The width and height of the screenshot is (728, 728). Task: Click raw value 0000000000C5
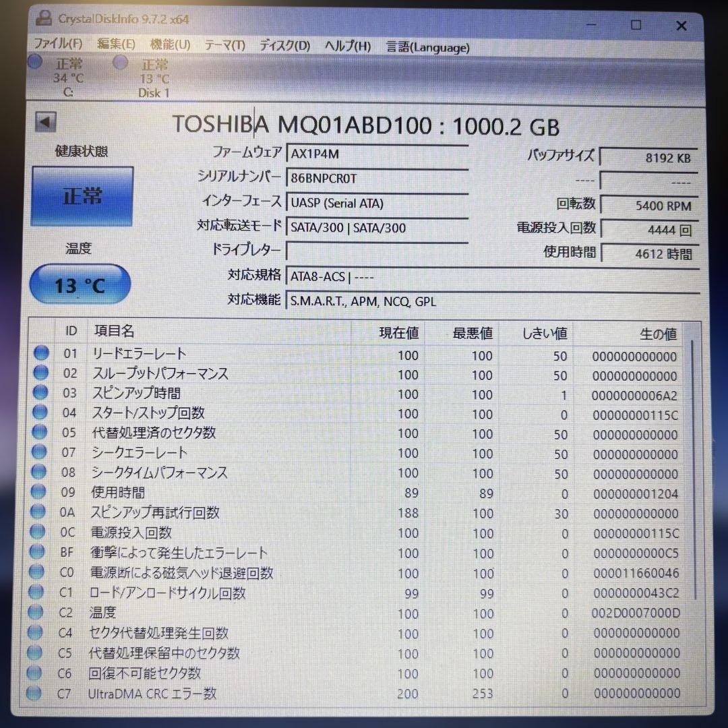click(636, 553)
